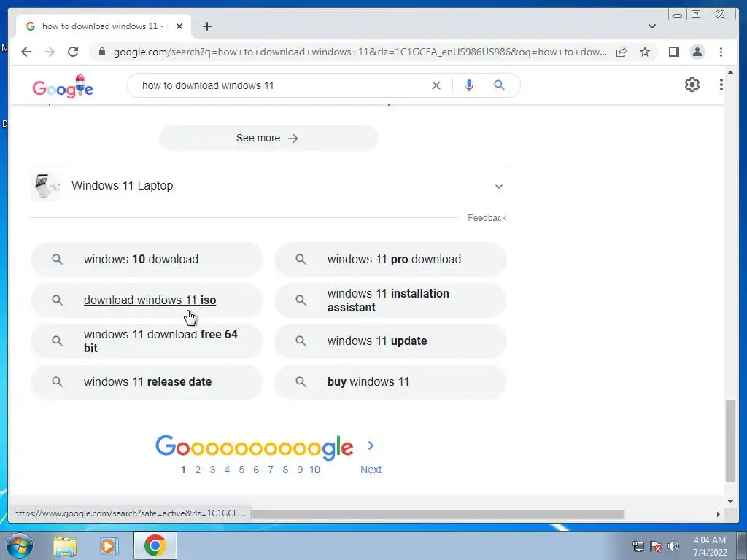The width and height of the screenshot is (747, 560).
Task: Click the browser forward arrow
Action: coord(50,52)
